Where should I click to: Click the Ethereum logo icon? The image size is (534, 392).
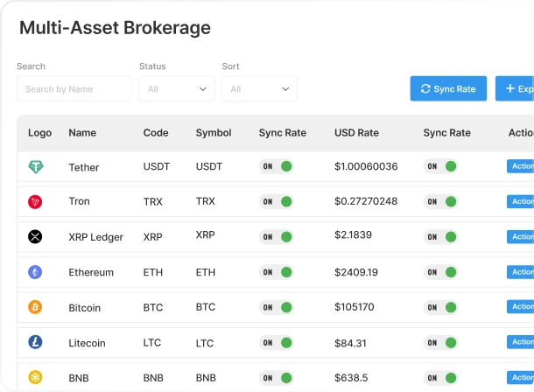[35, 272]
